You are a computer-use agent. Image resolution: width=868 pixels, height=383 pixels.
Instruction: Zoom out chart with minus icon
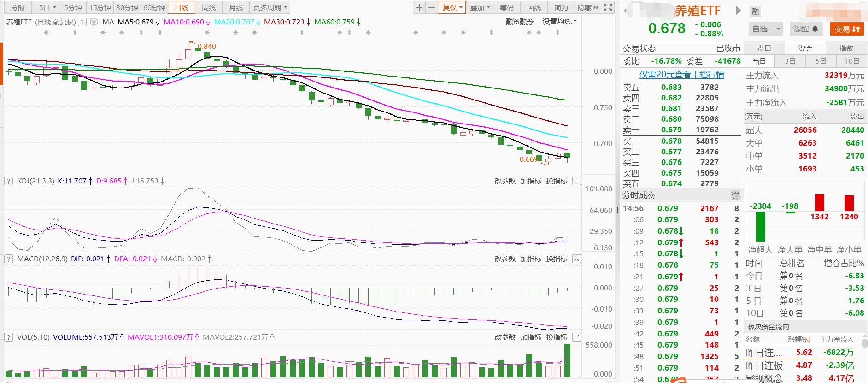click(431, 7)
